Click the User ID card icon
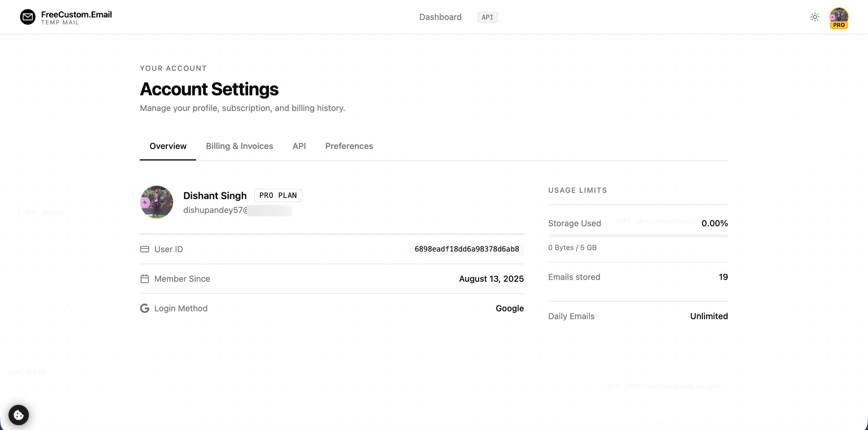Viewport: 868px width, 430px height. 145,249
